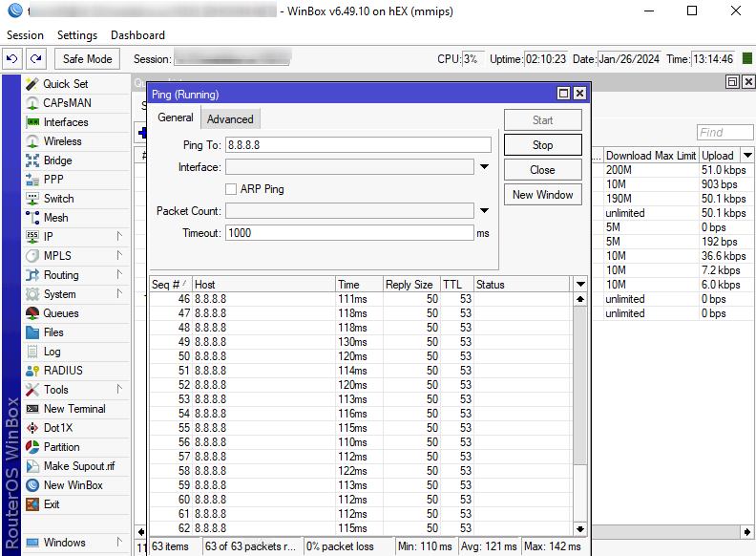This screenshot has height=556, width=756.
Task: Open the Interfaces list
Action: [x=66, y=122]
